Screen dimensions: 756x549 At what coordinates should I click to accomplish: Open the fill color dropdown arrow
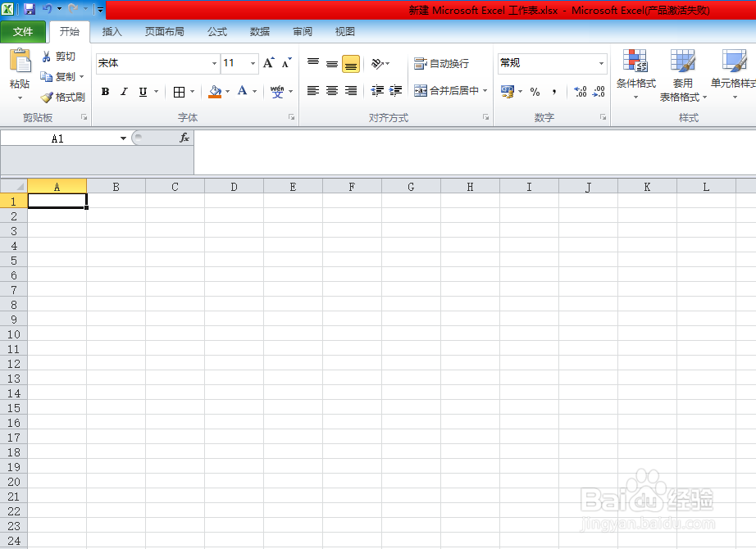point(228,92)
